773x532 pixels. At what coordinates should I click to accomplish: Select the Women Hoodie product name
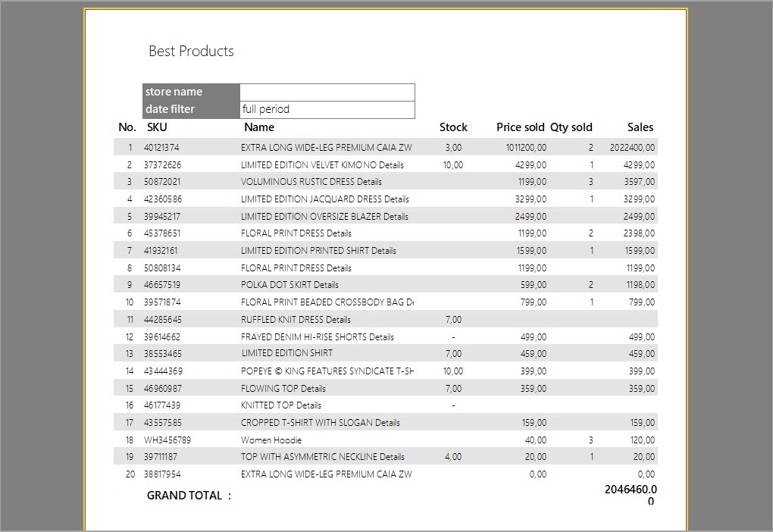click(x=271, y=440)
